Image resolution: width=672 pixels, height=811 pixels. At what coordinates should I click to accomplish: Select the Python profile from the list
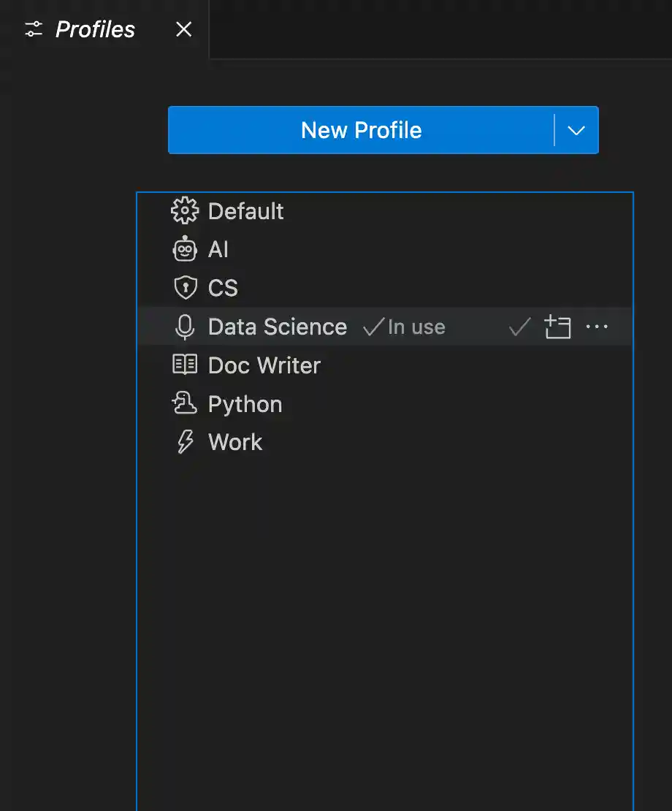coord(245,403)
